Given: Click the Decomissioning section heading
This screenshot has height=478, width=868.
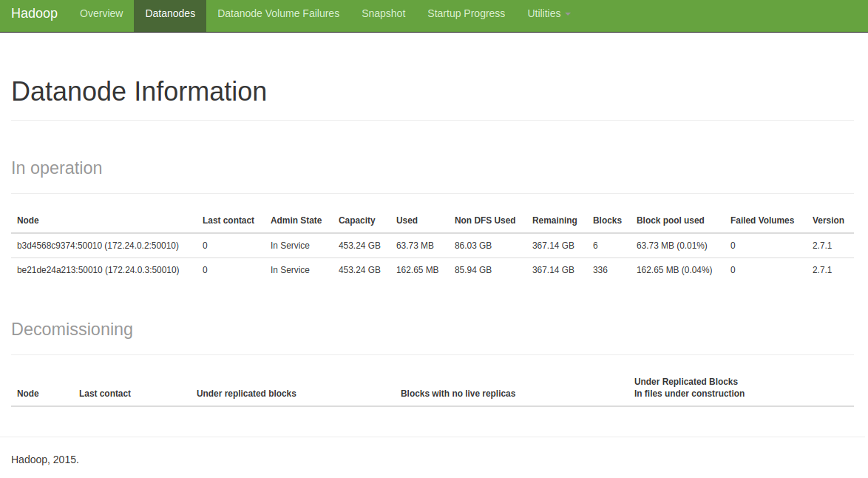Looking at the screenshot, I should point(72,329).
